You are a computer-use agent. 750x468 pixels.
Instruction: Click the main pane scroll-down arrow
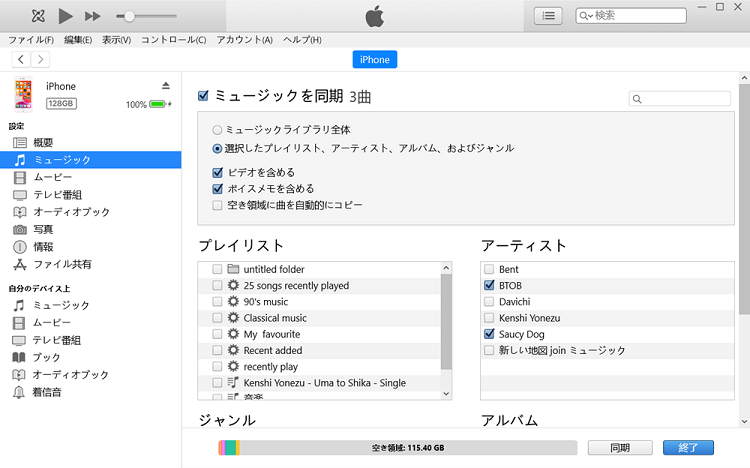(x=744, y=422)
